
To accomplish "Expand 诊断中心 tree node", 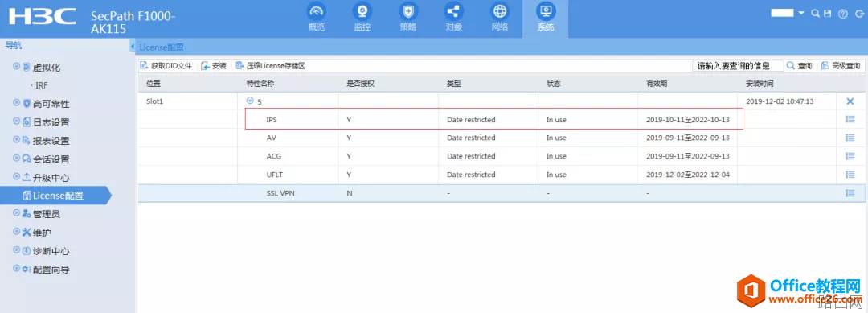I will pos(17,250).
